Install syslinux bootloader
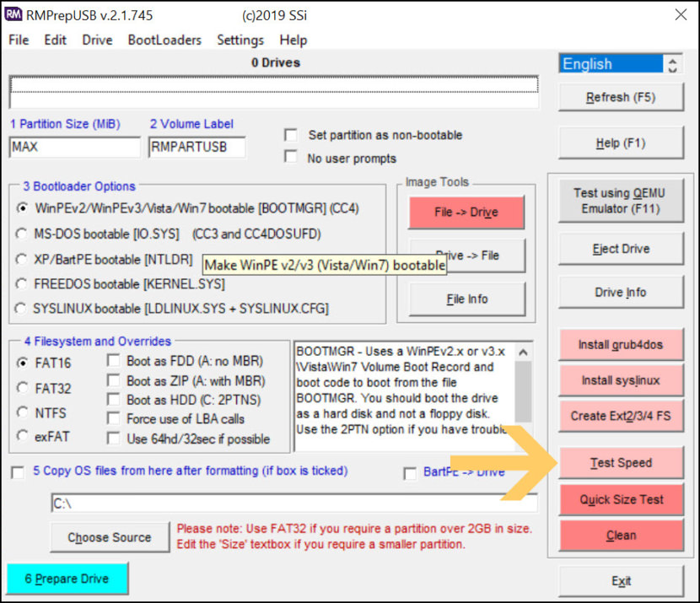Viewport: 700px width, 603px height. [621, 380]
